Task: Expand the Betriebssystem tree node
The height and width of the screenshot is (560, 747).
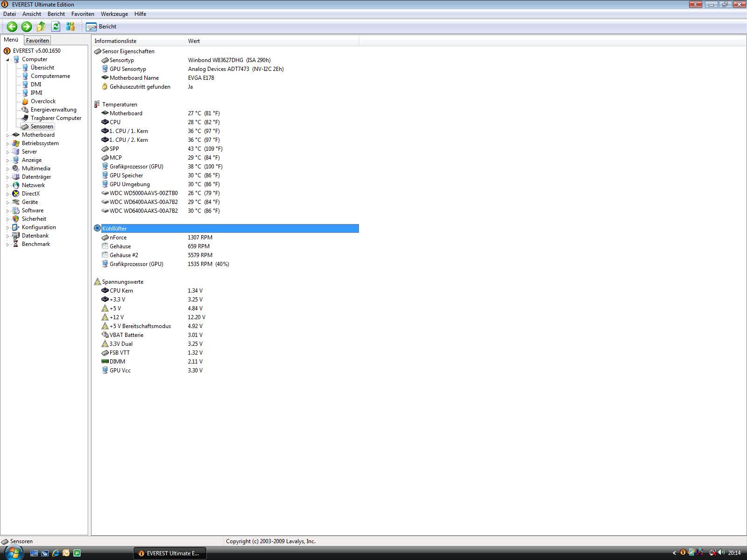Action: [x=8, y=144]
